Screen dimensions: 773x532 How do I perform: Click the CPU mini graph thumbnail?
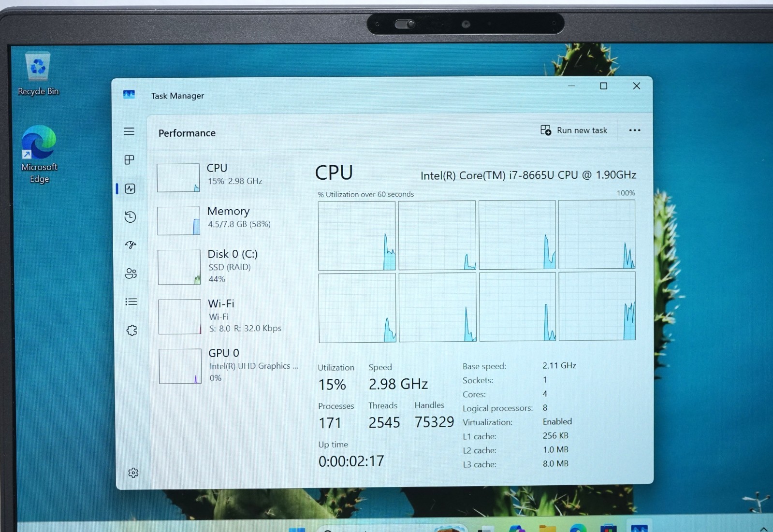coord(178,177)
